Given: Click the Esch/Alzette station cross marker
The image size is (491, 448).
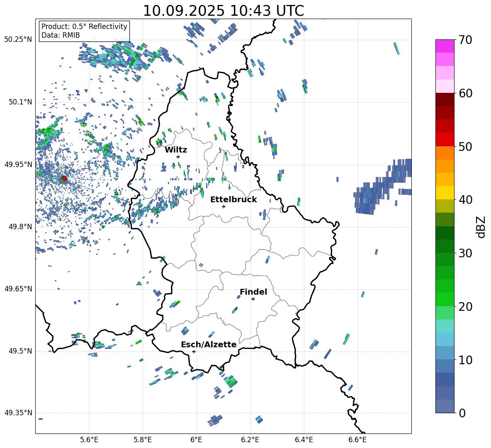Looking at the screenshot, I should tap(194, 351).
